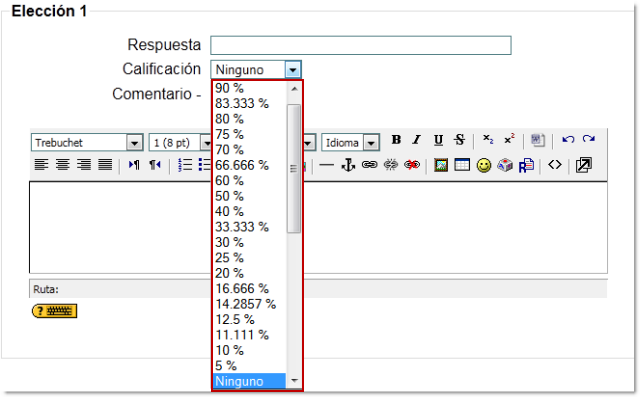Choose 75 % from grade list
The width and height of the screenshot is (640, 397).
(249, 134)
